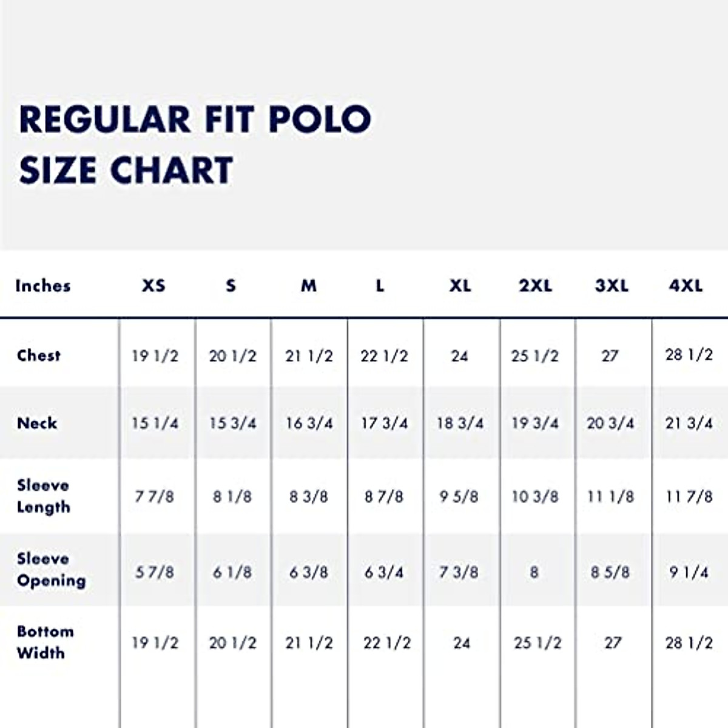Click the Neck value 18 3/4 for XL
Screen dimensions: 728x728
click(x=460, y=423)
